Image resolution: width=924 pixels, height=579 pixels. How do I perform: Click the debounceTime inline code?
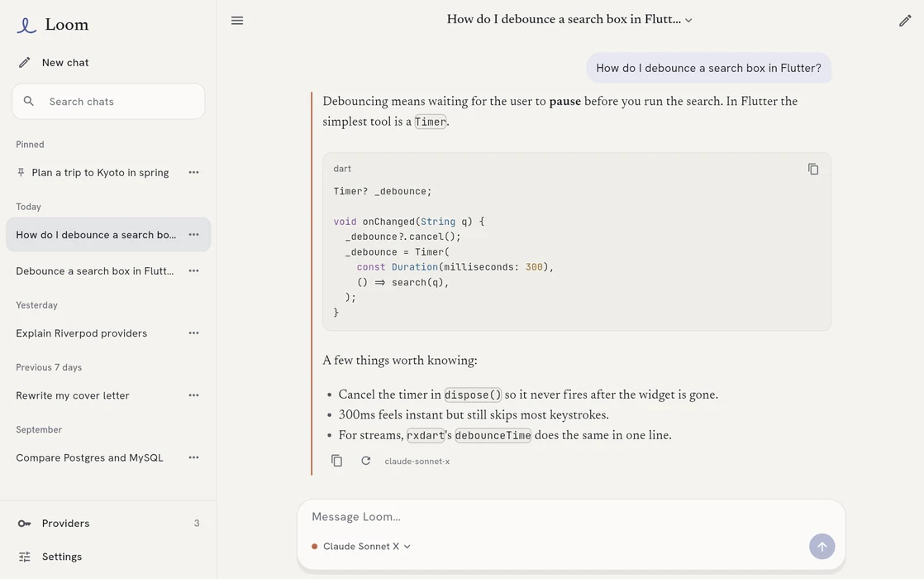point(493,436)
